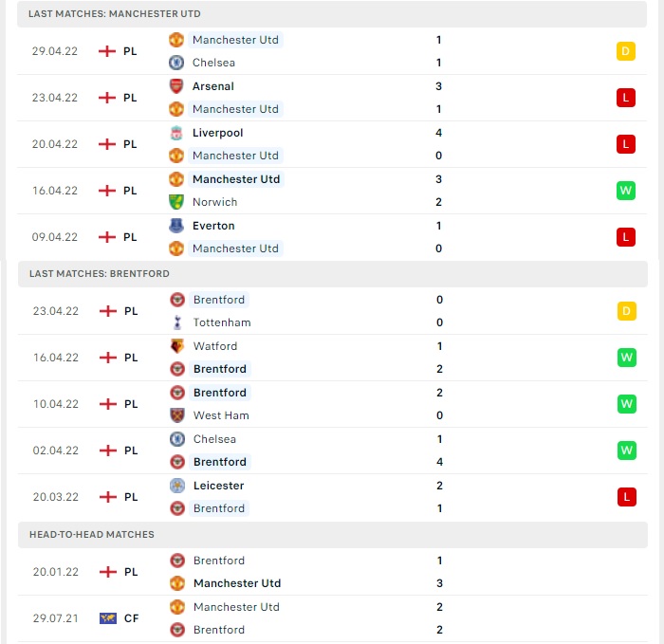The height and width of the screenshot is (644, 664).
Task: Click the West Ham club crest icon
Action: coord(177,415)
